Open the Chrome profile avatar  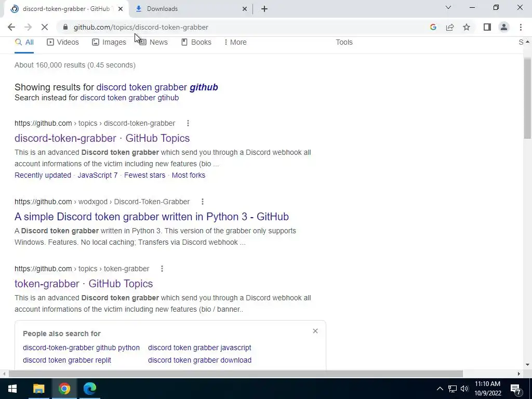[504, 27]
